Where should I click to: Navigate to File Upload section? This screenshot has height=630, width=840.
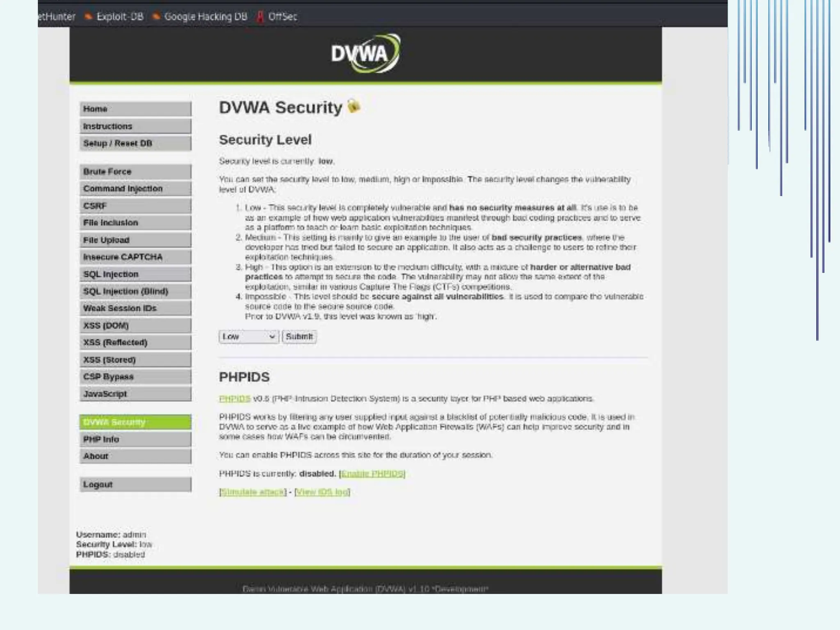135,240
